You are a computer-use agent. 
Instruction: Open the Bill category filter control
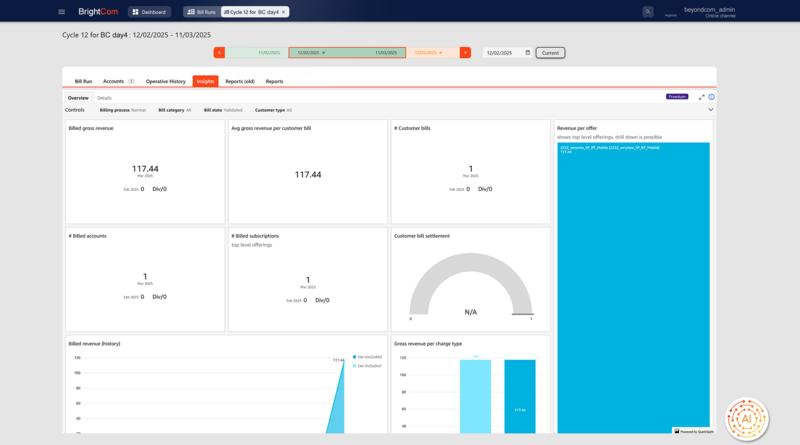(174, 110)
